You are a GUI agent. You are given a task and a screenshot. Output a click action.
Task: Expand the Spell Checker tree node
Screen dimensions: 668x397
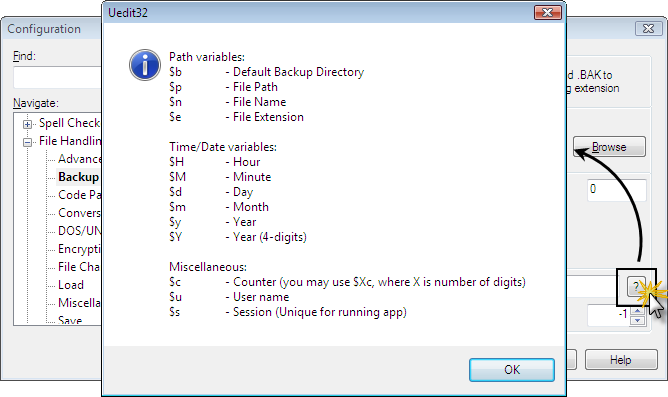[27, 124]
